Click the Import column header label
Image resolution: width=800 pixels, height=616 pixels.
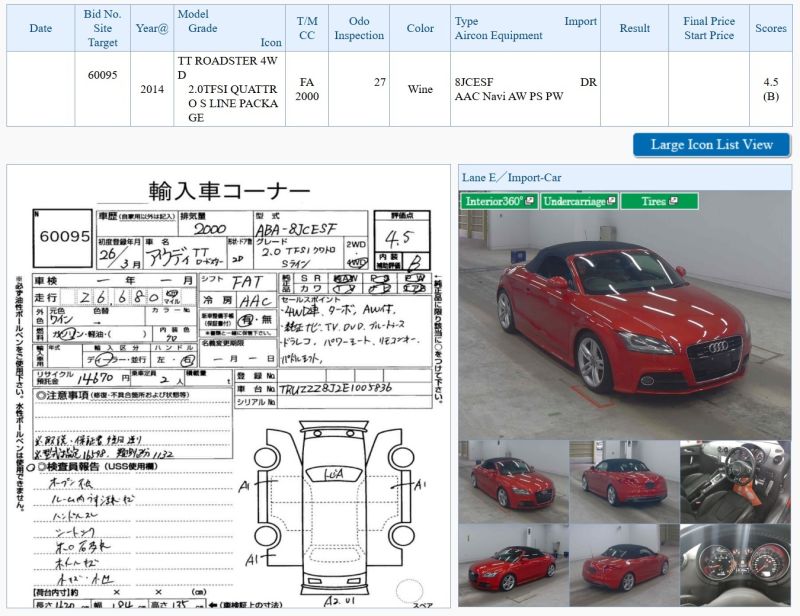pyautogui.click(x=581, y=21)
